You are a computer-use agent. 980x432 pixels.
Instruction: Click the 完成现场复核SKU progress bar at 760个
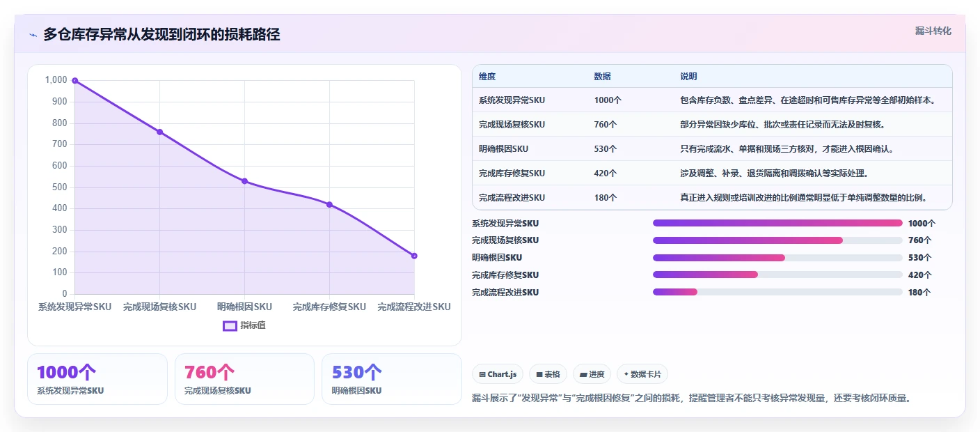pyautogui.click(x=777, y=240)
